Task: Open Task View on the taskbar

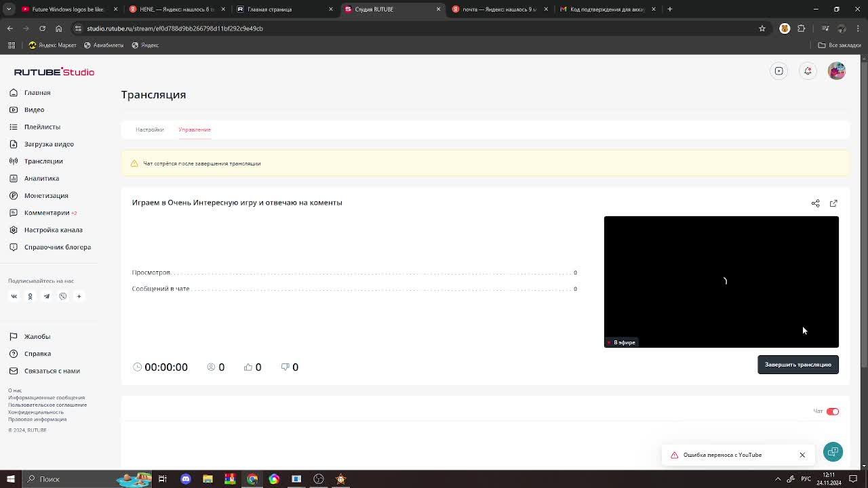Action: [x=163, y=479]
